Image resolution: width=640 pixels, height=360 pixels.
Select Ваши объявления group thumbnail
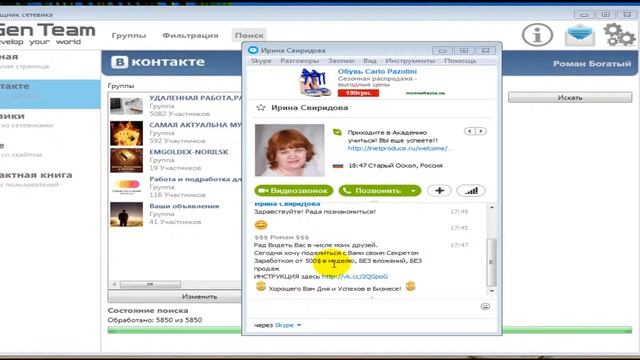[x=127, y=214]
